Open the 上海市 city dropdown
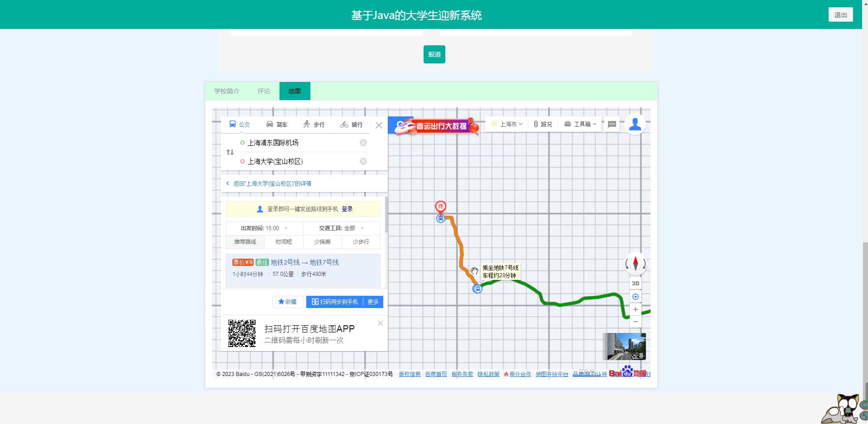This screenshot has height=424, width=868. click(x=507, y=124)
